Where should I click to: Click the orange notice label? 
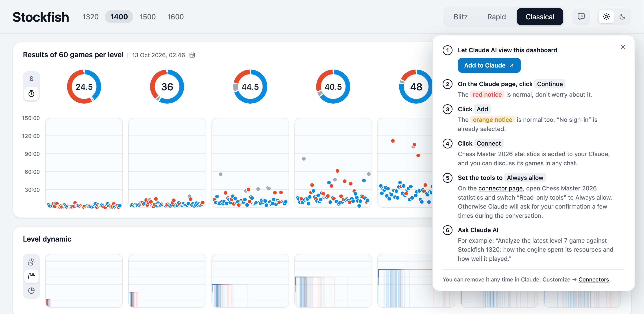[x=492, y=120]
